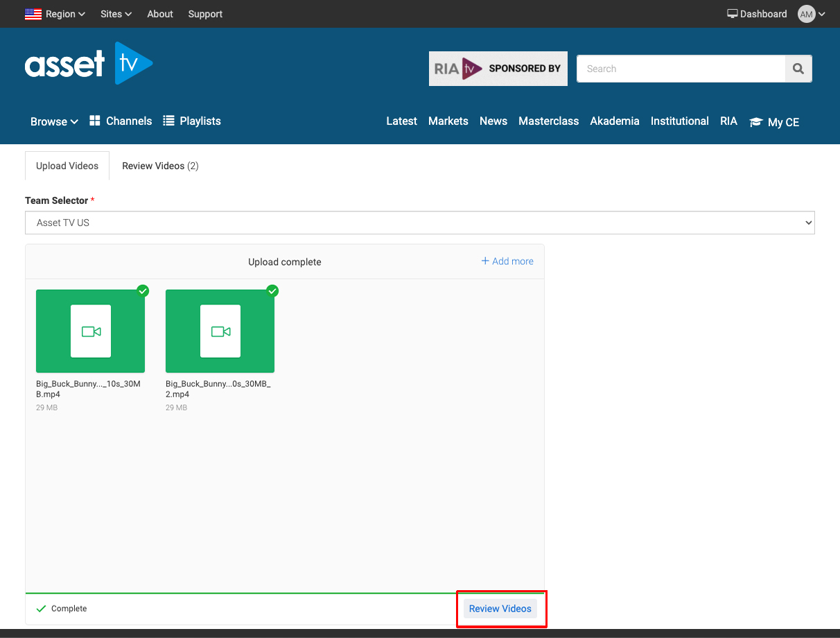Go to Masterclass in the navigation
Screen dimensions: 840x638
(x=548, y=121)
